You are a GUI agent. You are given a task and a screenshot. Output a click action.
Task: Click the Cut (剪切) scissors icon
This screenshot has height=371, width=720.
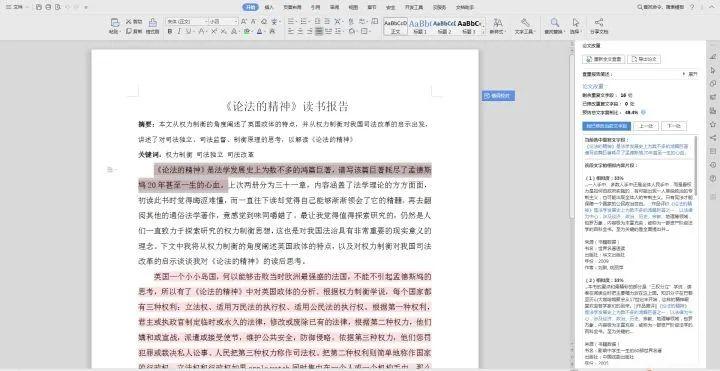(129, 22)
